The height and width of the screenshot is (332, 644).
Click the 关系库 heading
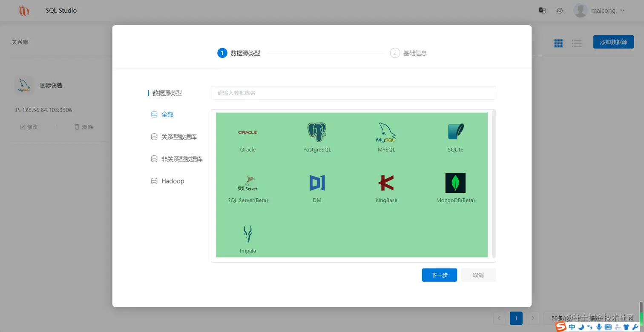pos(20,42)
